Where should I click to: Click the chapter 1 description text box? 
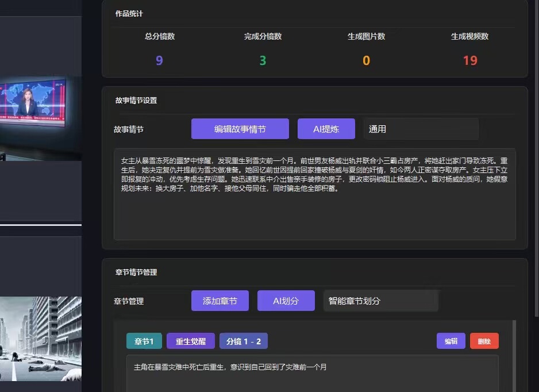tap(313, 374)
